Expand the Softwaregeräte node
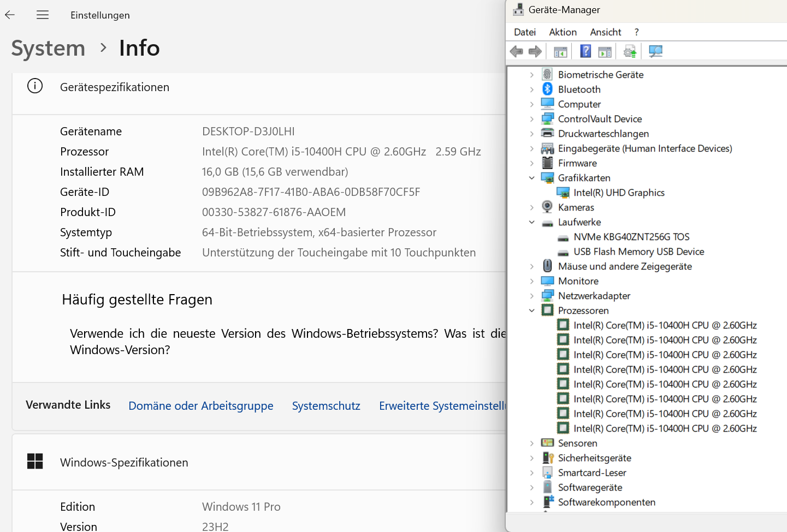The height and width of the screenshot is (532, 787). click(x=532, y=487)
